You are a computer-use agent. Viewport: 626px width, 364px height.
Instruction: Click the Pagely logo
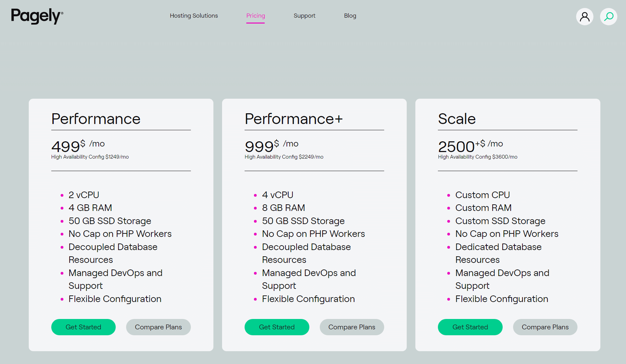(37, 16)
